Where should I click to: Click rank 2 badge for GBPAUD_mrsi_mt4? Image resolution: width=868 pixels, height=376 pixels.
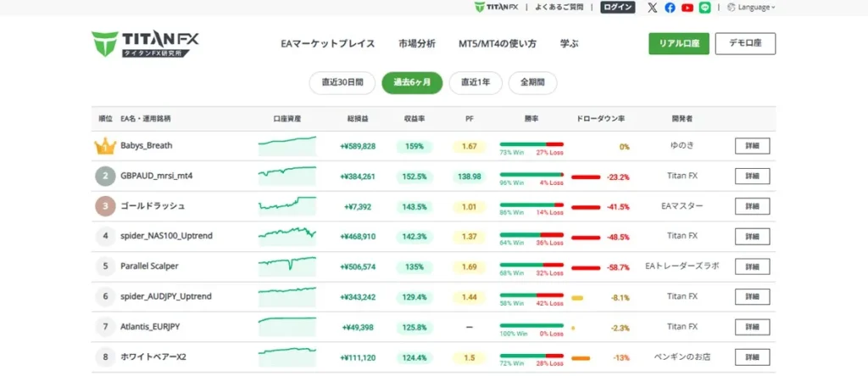point(105,177)
